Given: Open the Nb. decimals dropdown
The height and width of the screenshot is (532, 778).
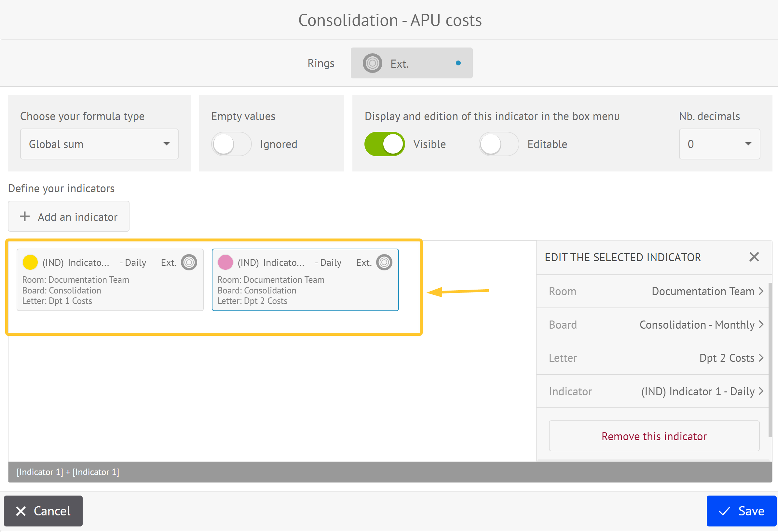Looking at the screenshot, I should (719, 144).
